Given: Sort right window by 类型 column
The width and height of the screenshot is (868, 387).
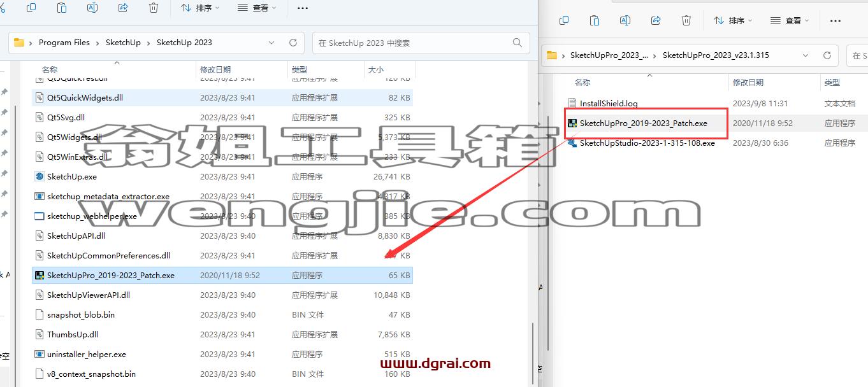Looking at the screenshot, I should click(832, 83).
